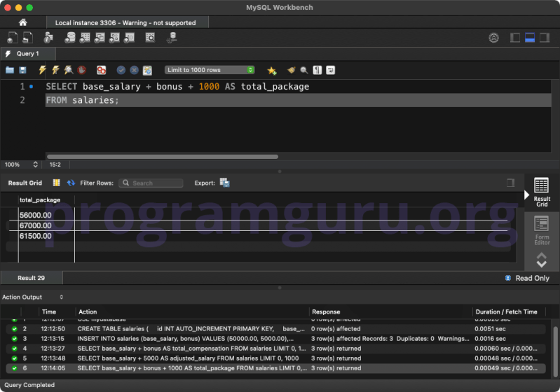
Task: Select the total_package query output row
Action: (x=275, y=368)
